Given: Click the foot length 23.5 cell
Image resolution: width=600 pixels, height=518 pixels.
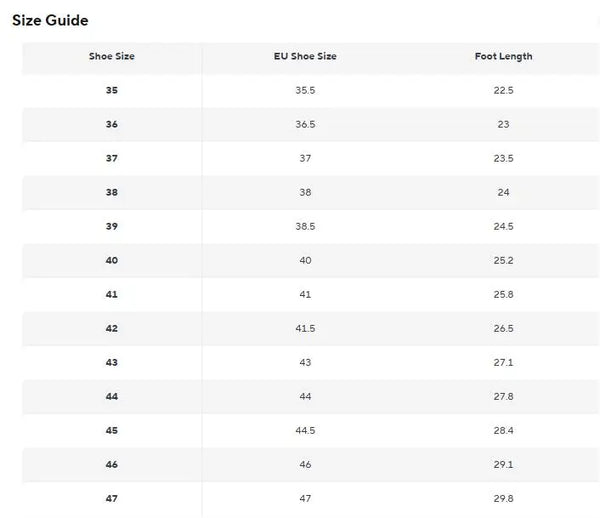Looking at the screenshot, I should pos(503,158).
